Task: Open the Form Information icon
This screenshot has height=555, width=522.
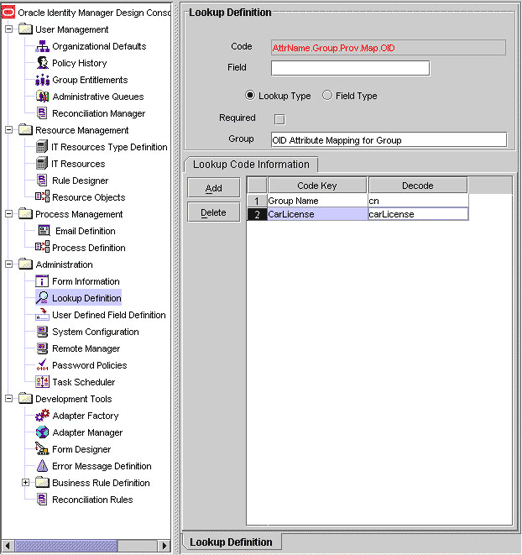Action: pos(42,281)
